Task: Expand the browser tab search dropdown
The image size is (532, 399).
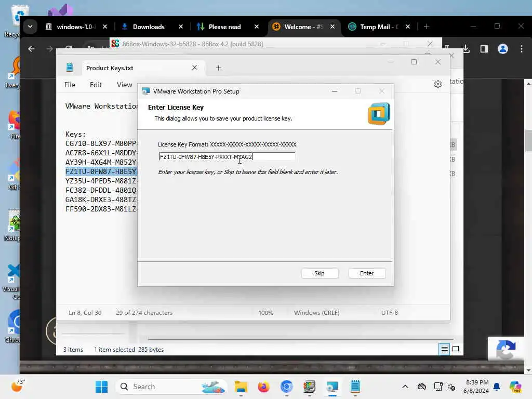Action: click(30, 26)
